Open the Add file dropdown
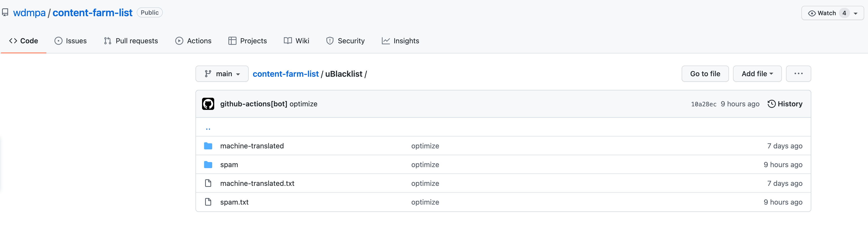The height and width of the screenshot is (237, 868). [757, 74]
